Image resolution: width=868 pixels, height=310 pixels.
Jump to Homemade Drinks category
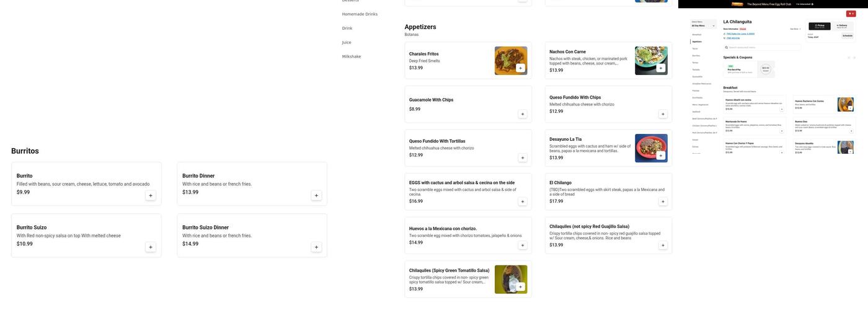click(x=360, y=14)
